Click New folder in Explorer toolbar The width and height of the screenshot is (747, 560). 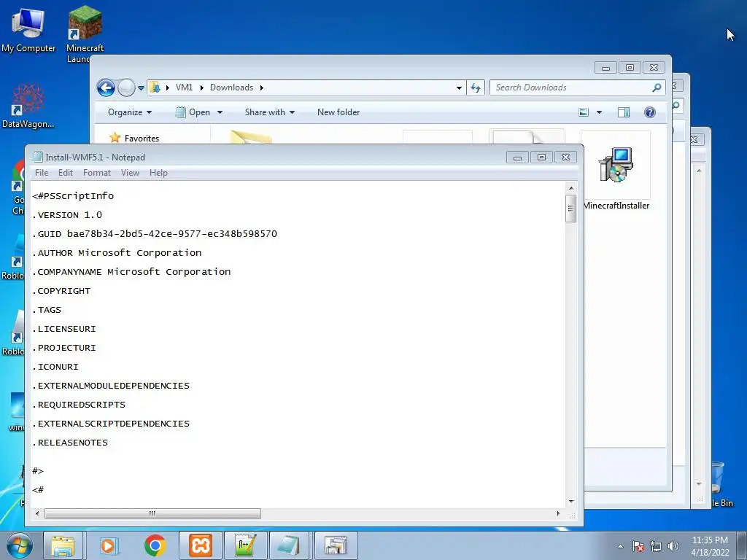(338, 112)
